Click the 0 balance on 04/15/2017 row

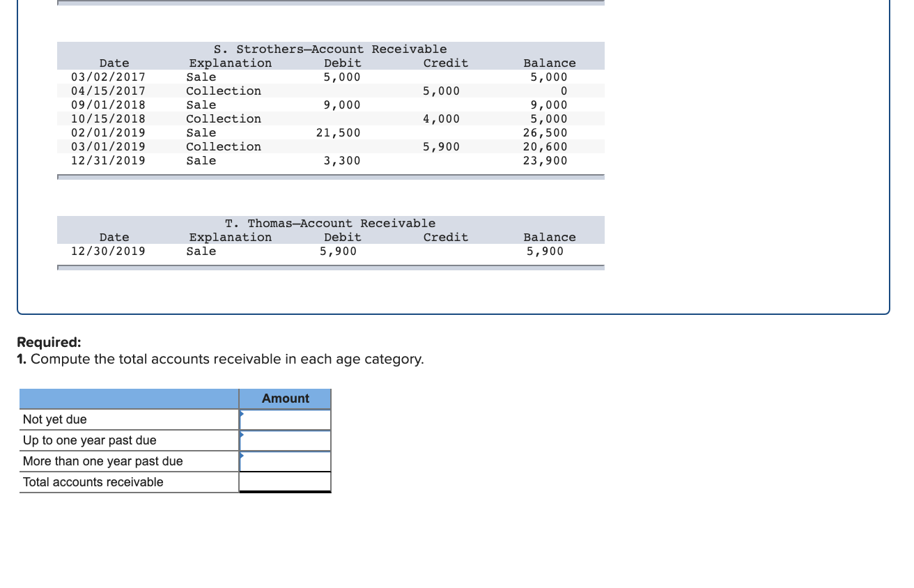[564, 91]
